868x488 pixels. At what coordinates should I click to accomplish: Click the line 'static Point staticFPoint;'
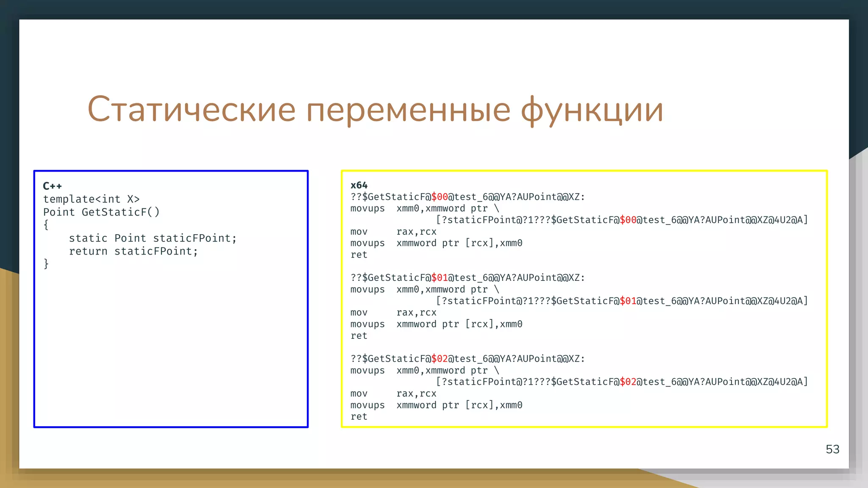click(x=153, y=238)
